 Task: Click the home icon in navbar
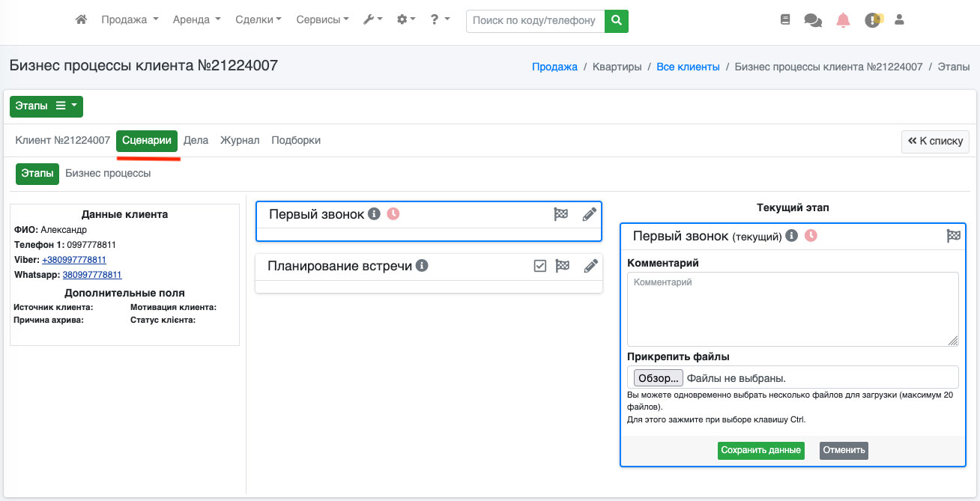tap(82, 20)
